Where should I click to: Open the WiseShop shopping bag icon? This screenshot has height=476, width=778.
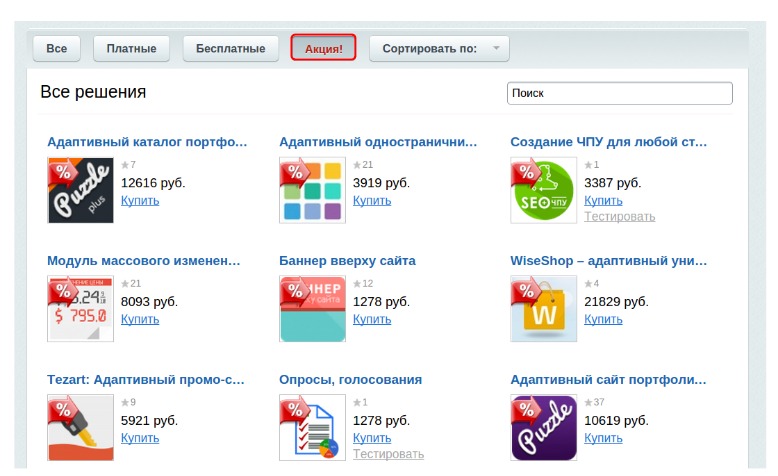point(544,309)
